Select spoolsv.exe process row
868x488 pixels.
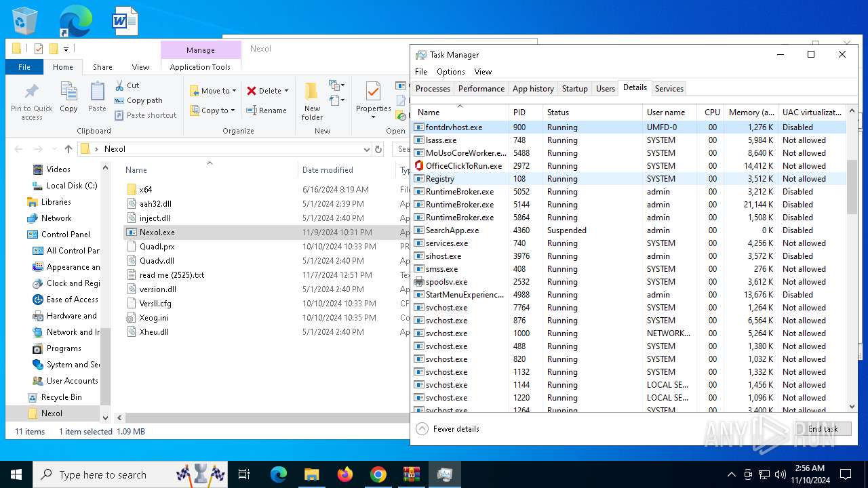629,282
